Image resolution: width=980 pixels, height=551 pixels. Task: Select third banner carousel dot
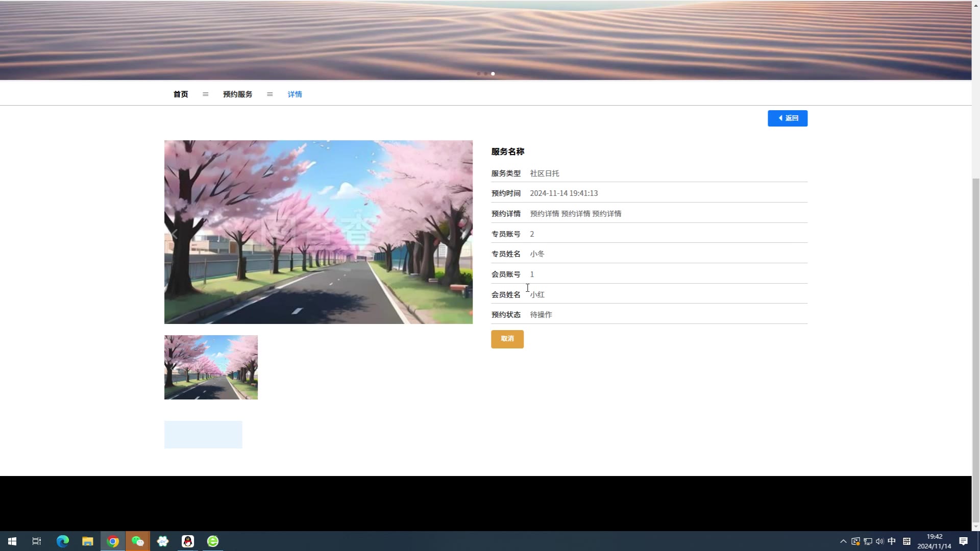coord(493,74)
